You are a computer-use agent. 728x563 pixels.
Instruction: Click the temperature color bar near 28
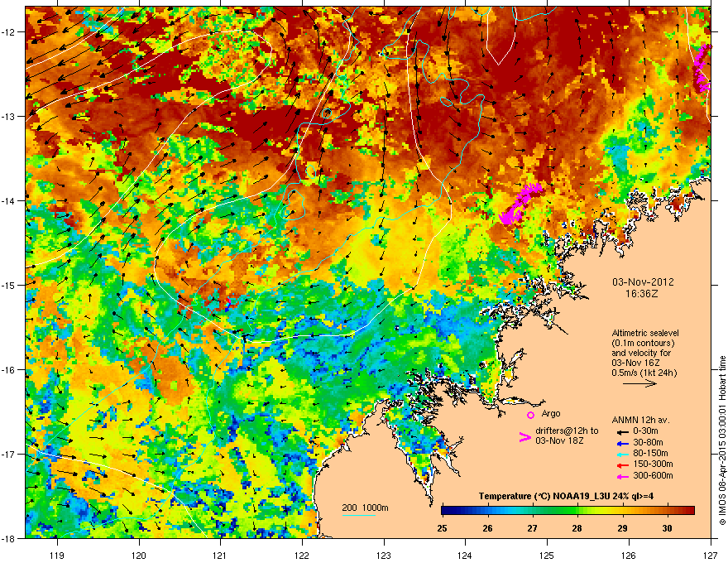[x=577, y=511]
